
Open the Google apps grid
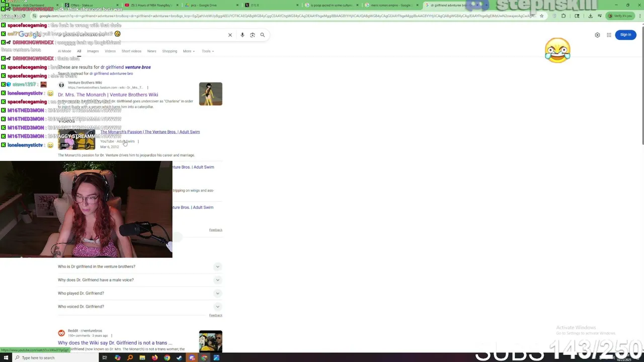click(x=609, y=35)
